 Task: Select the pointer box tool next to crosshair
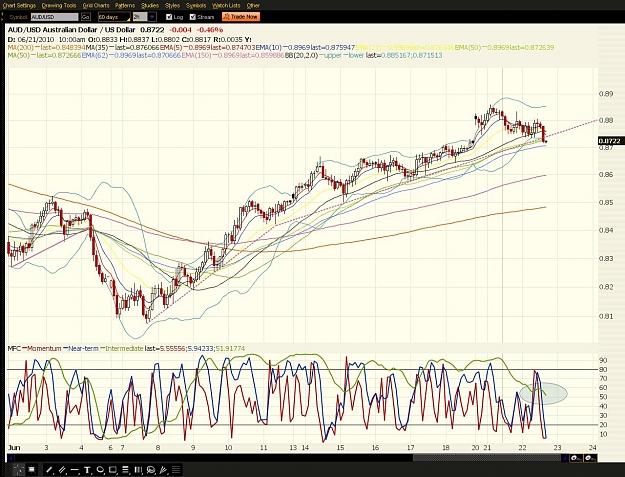click(x=32, y=469)
